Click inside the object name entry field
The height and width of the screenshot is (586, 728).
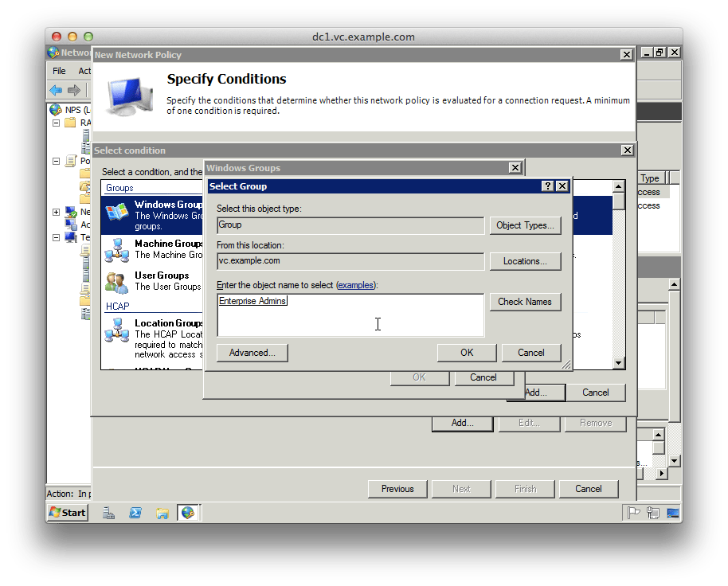coord(350,313)
